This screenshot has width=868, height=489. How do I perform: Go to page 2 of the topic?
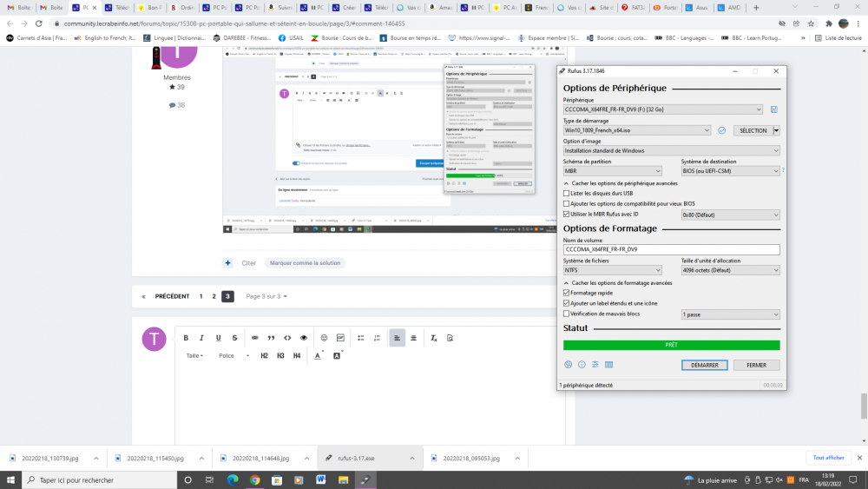(214, 296)
